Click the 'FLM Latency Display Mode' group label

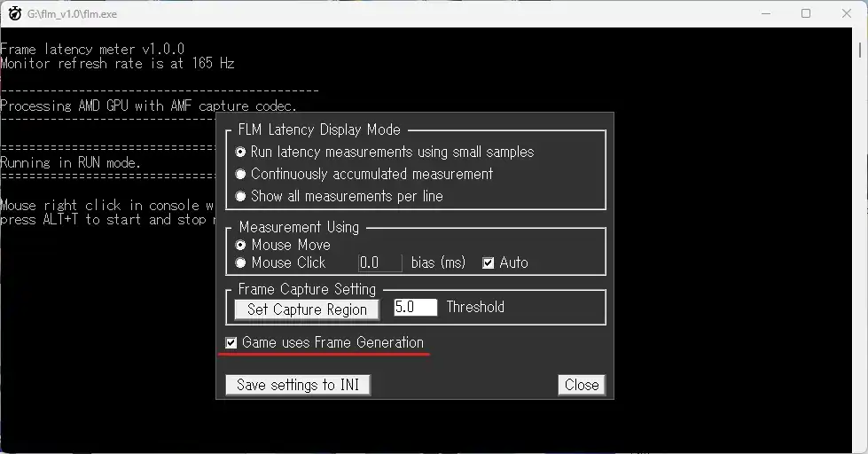319,130
